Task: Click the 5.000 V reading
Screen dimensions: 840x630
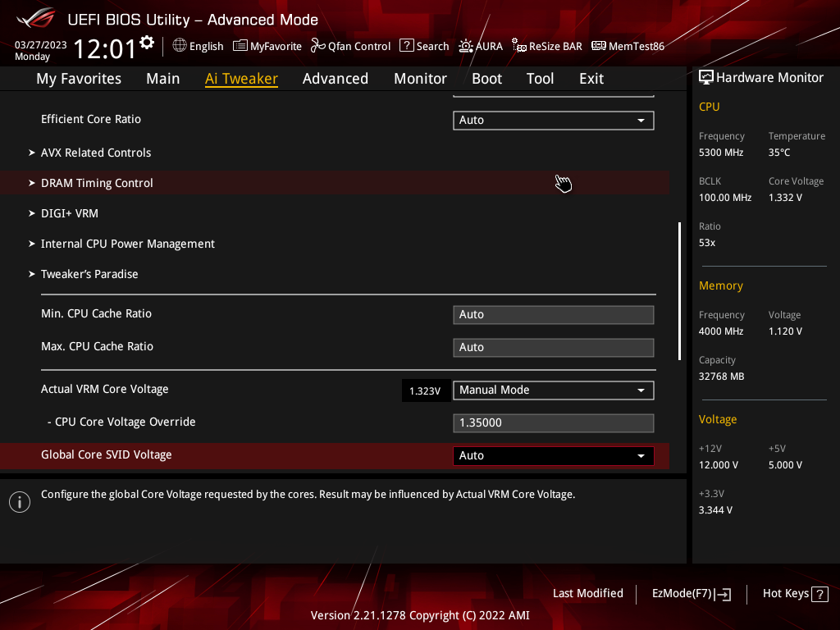Action: (x=785, y=466)
